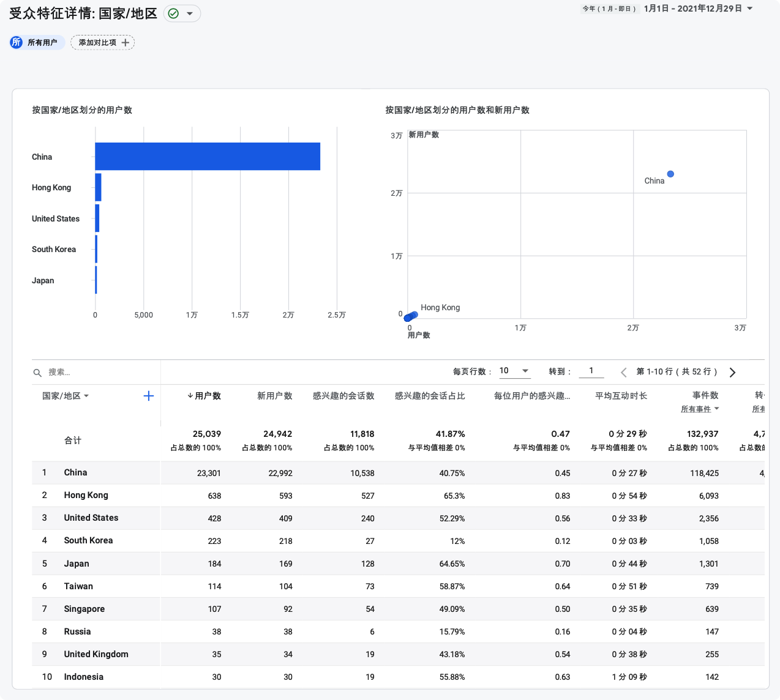
Task: Click the 所有用户 segment badge icon
Action: pyautogui.click(x=17, y=42)
